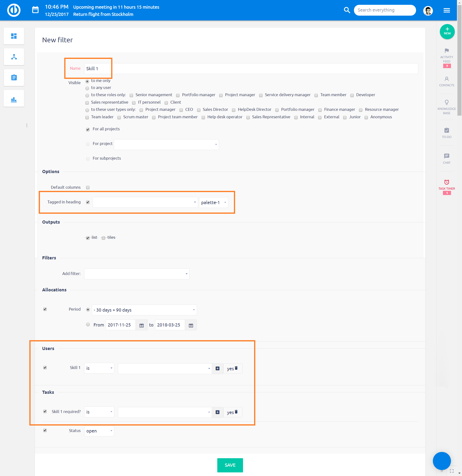Click the To-Do checklist icon
The width and height of the screenshot is (462, 476).
pyautogui.click(x=446, y=130)
